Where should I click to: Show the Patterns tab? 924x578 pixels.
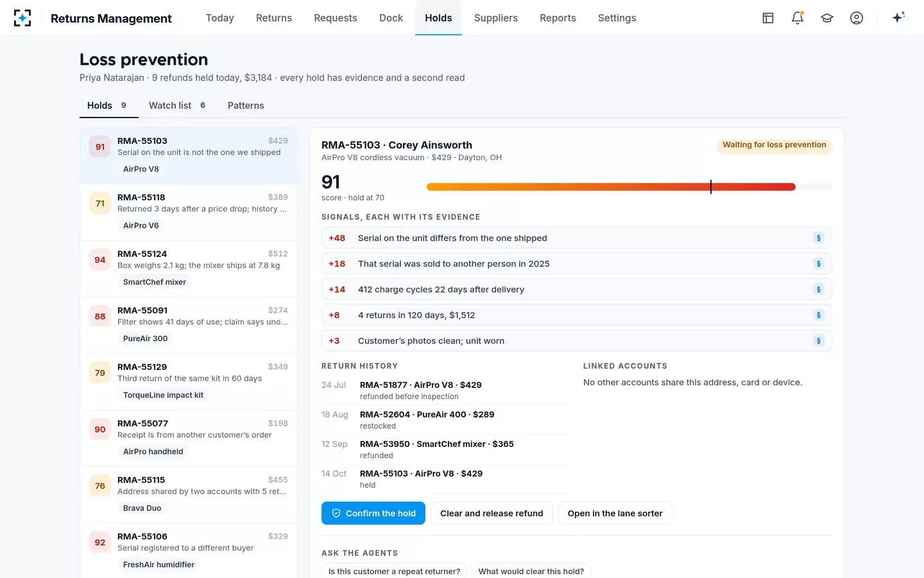pyautogui.click(x=246, y=105)
